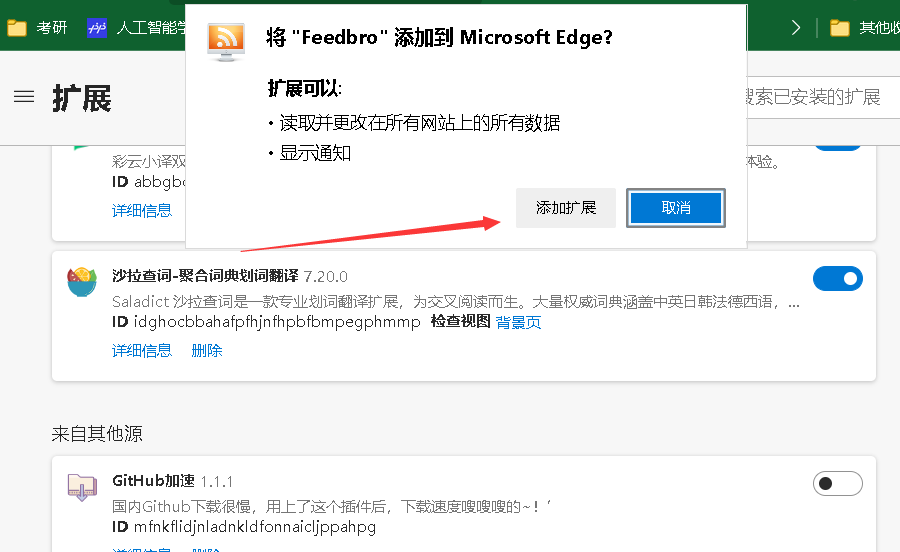The width and height of the screenshot is (900, 552).
Task: Click 取消 to cancel adding Feedbro
Action: pyautogui.click(x=676, y=208)
